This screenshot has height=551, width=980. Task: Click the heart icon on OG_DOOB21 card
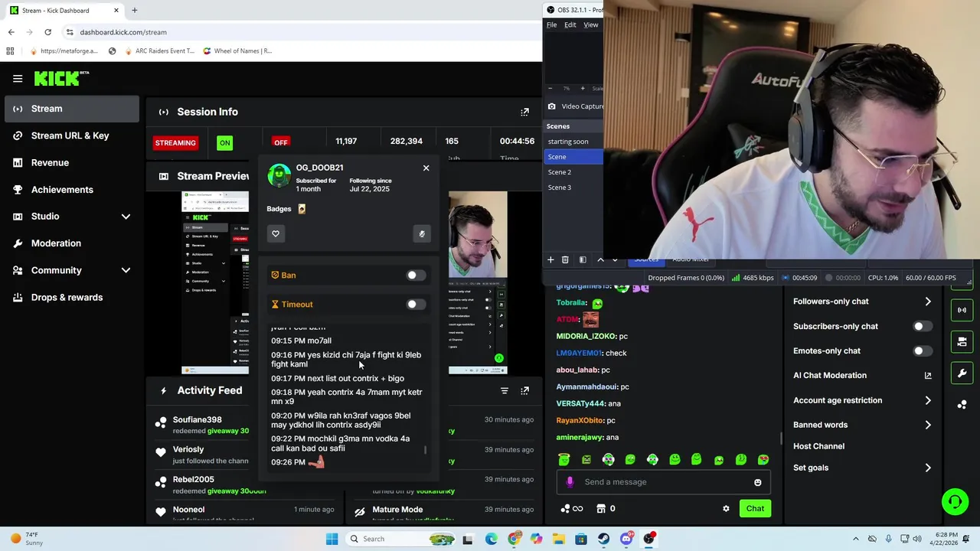pyautogui.click(x=276, y=233)
